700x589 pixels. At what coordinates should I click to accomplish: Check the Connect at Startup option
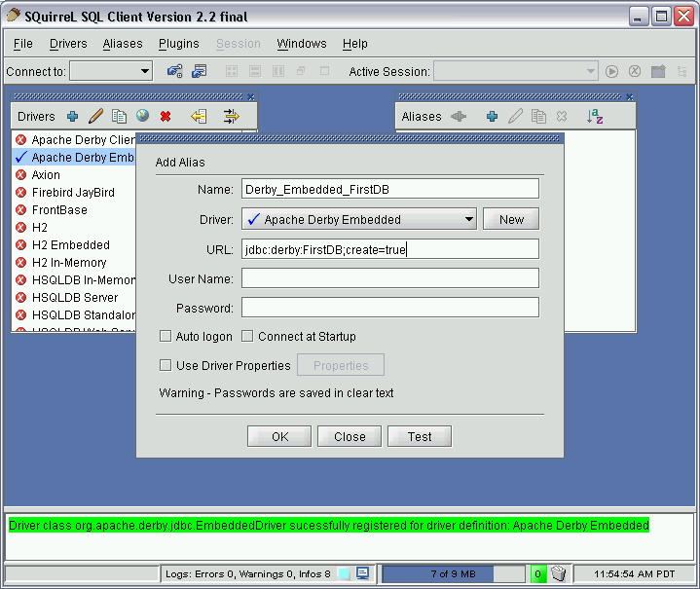(247, 337)
